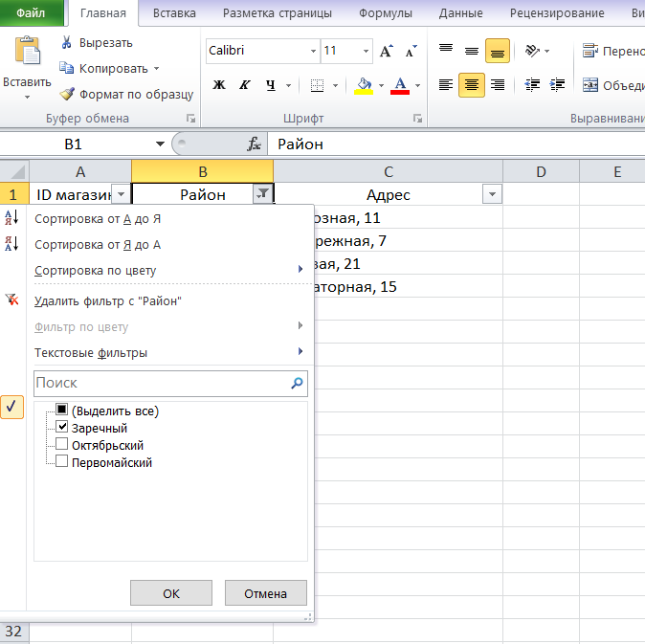Check the Первомайский filter checkbox
The image size is (645, 644).
tap(61, 461)
